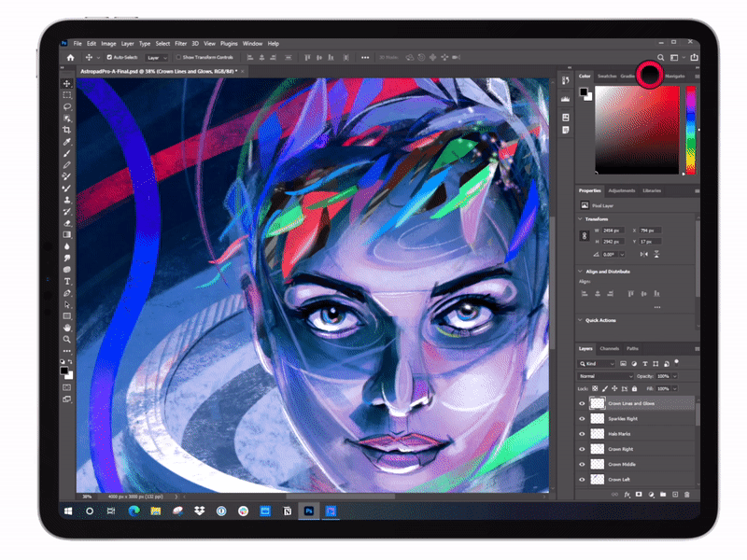Open Photoshop from the Windows taskbar

308,511
